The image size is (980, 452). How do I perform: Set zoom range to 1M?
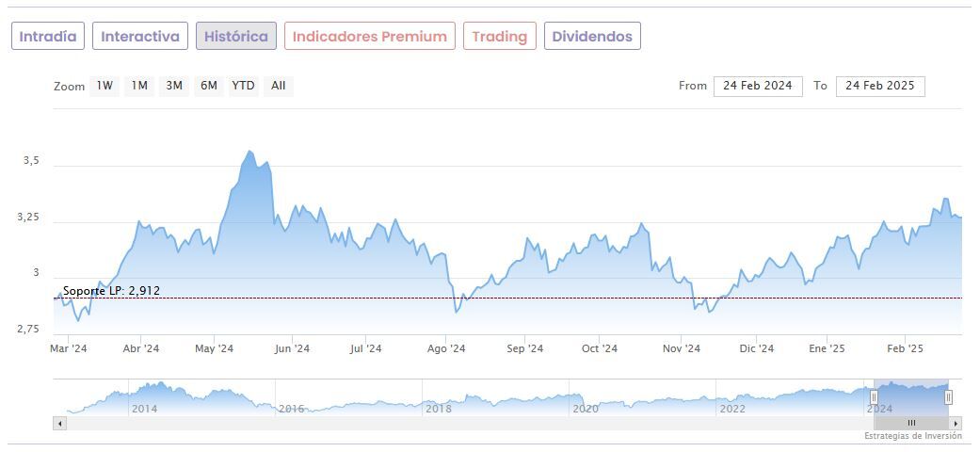139,86
